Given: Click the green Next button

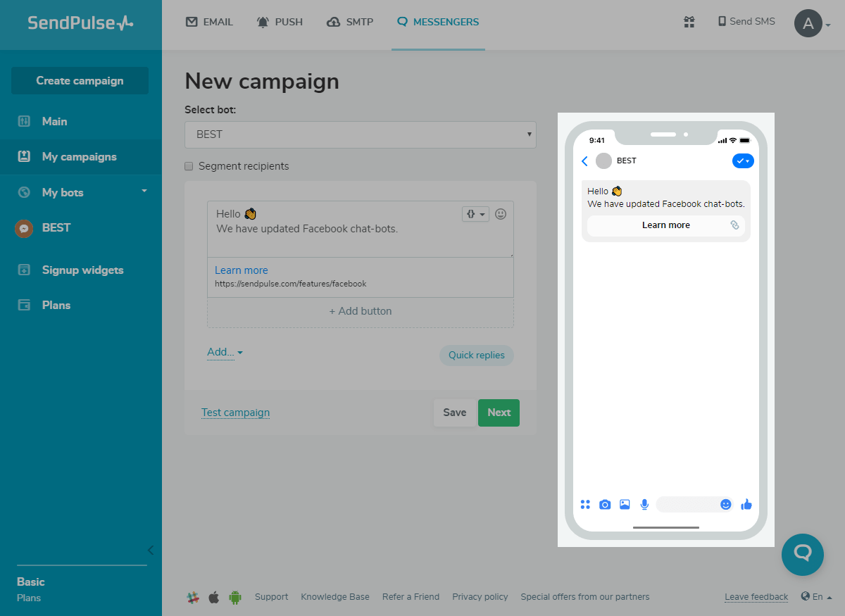Looking at the screenshot, I should [x=499, y=413].
